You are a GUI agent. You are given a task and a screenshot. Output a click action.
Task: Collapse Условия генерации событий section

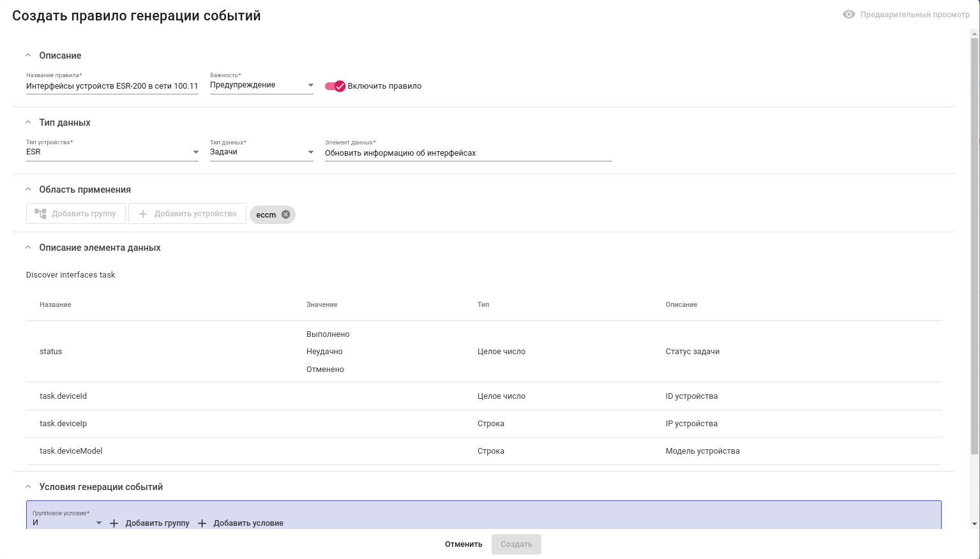coord(28,487)
